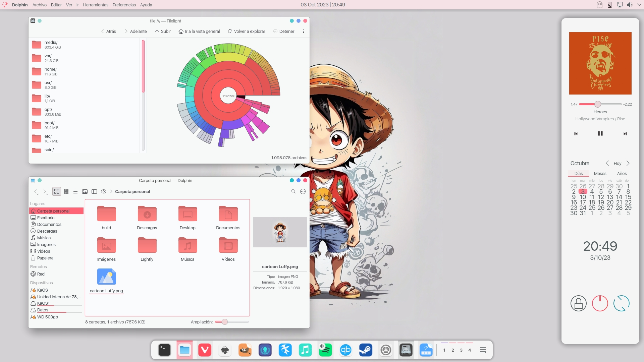
Task: Select home/ folder in Filelight list
Action: (84, 71)
